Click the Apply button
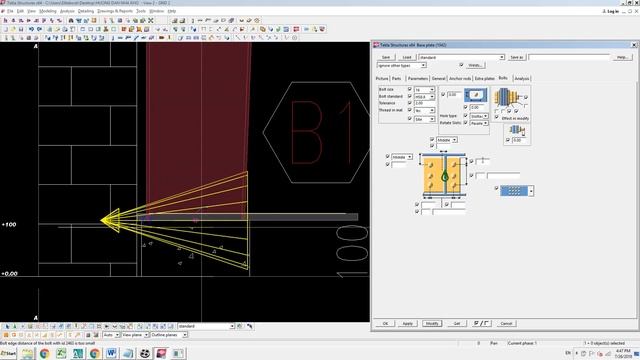 coord(407,323)
